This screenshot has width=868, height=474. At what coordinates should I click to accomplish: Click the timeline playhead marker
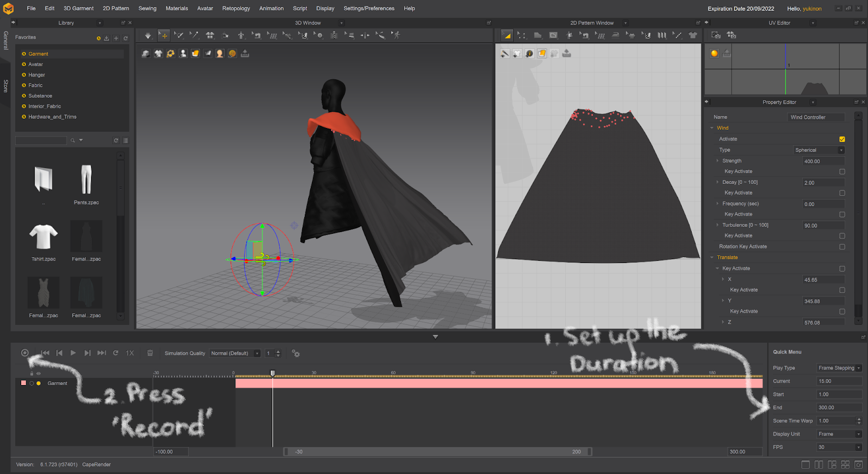(x=273, y=373)
